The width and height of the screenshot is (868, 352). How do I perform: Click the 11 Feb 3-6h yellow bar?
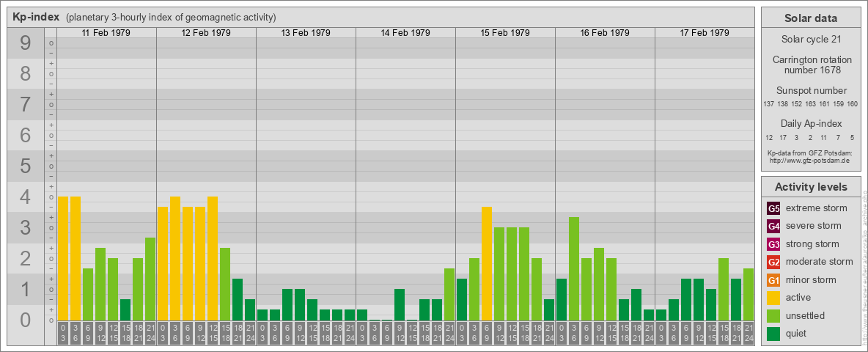tap(76, 258)
